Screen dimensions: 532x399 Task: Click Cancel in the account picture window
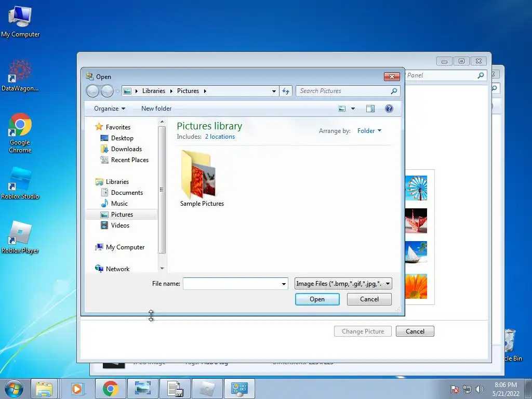click(415, 331)
